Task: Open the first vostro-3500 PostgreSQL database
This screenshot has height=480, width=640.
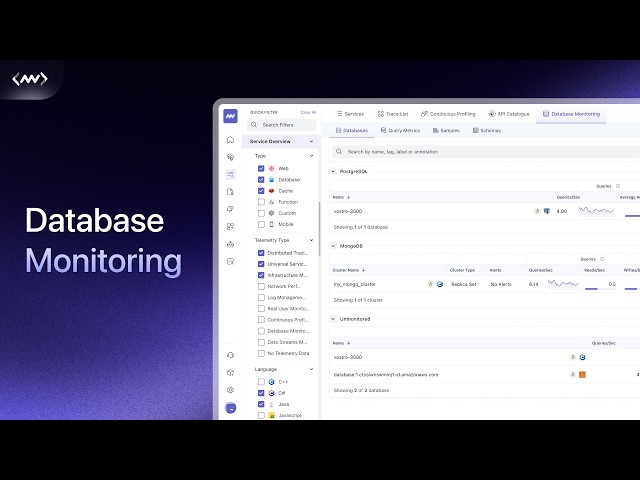Action: point(348,211)
